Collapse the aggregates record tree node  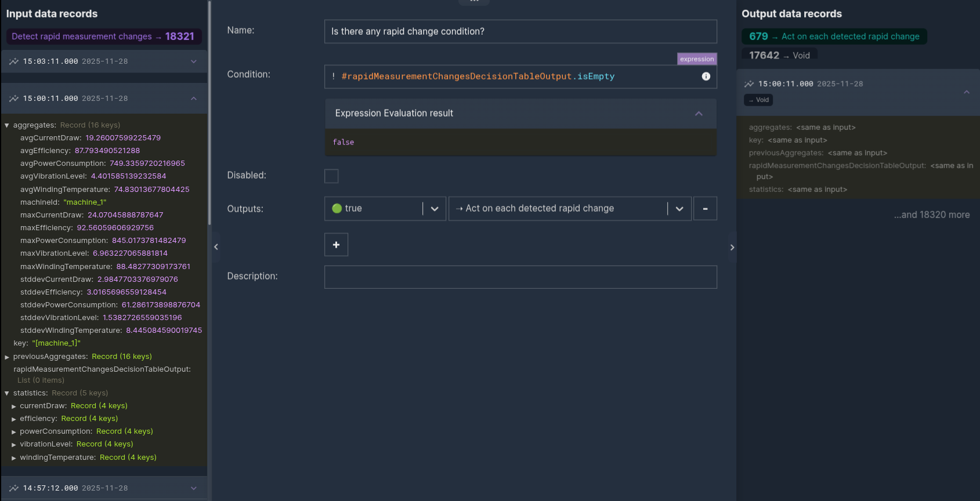point(7,125)
